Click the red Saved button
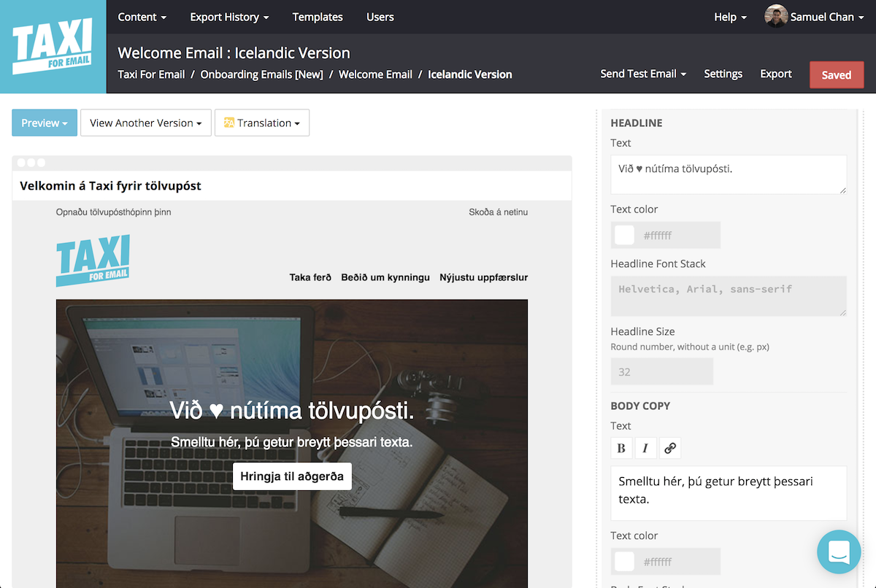Viewport: 876px width, 588px height. point(837,74)
